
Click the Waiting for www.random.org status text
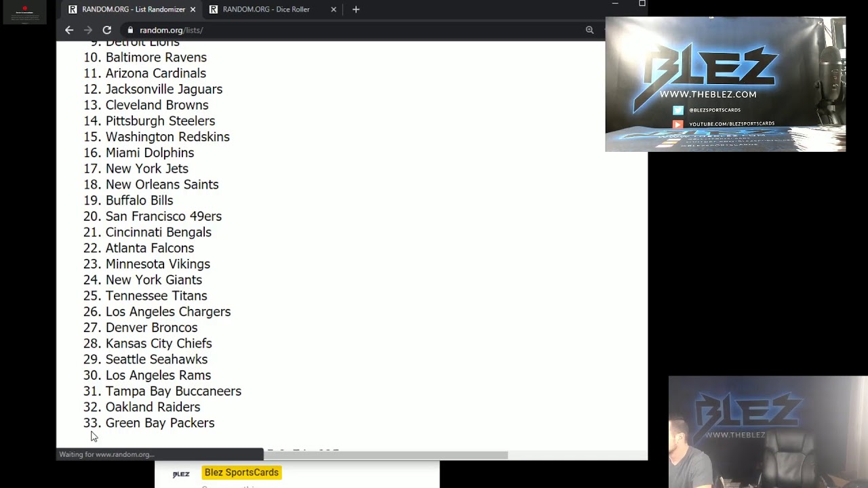click(x=106, y=455)
